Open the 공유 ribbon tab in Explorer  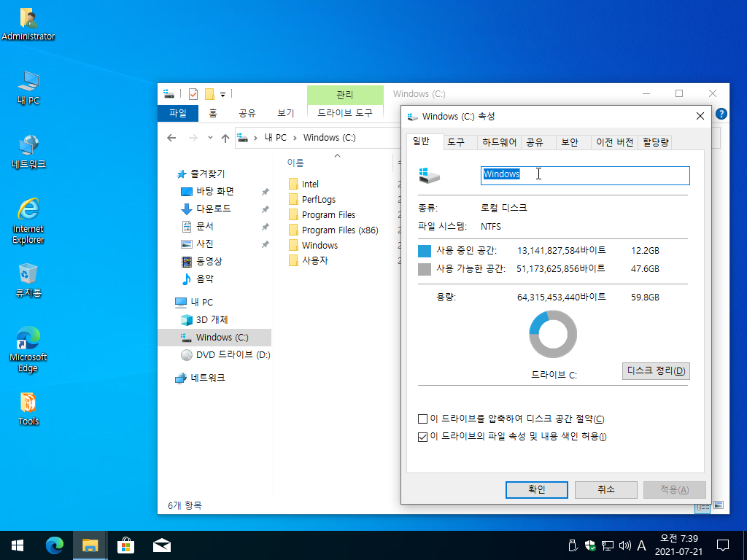(247, 113)
